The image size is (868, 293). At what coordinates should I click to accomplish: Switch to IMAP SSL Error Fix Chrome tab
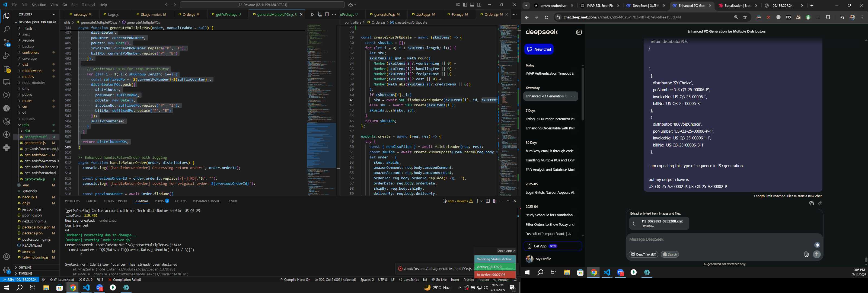tap(599, 6)
